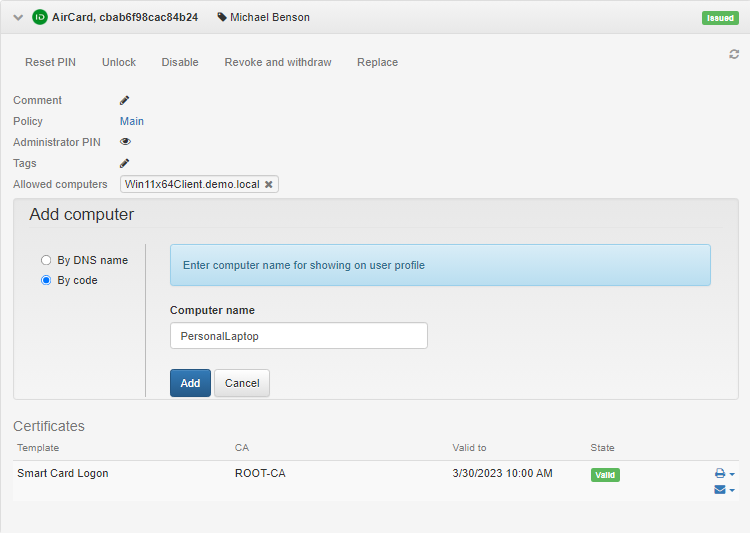
Task: Click the blue Add button
Action: (x=190, y=383)
